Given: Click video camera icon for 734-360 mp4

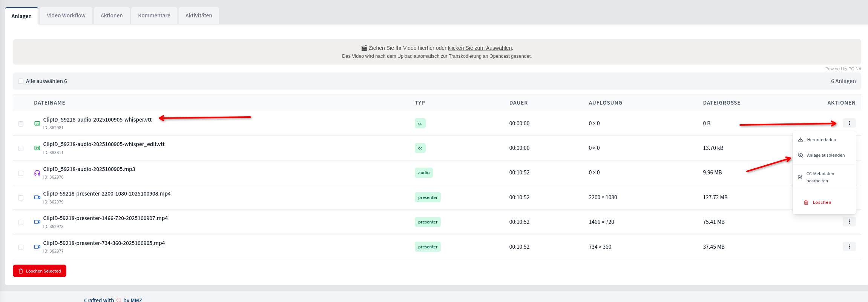Looking at the screenshot, I should coord(37,247).
